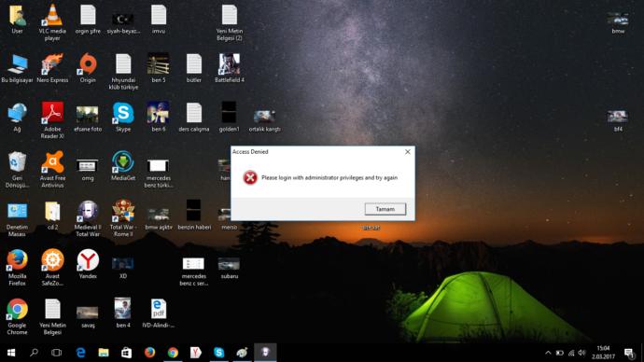
Task: Select the mercedes benz c ser... file
Action: 194,271
